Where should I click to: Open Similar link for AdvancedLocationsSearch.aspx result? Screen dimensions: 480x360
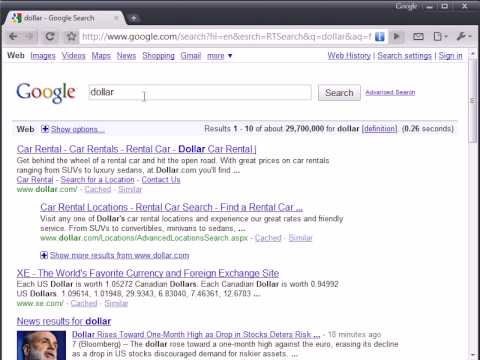click(x=300, y=238)
